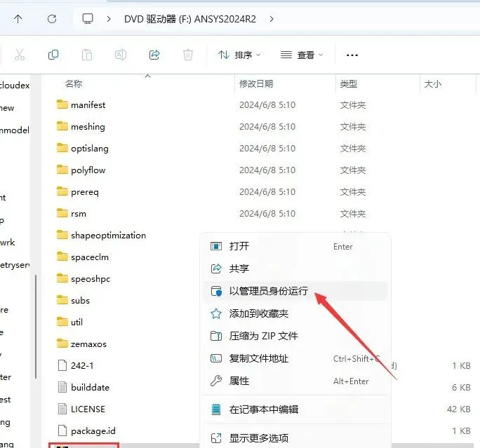Choose 共享 in the context menu

(295, 269)
